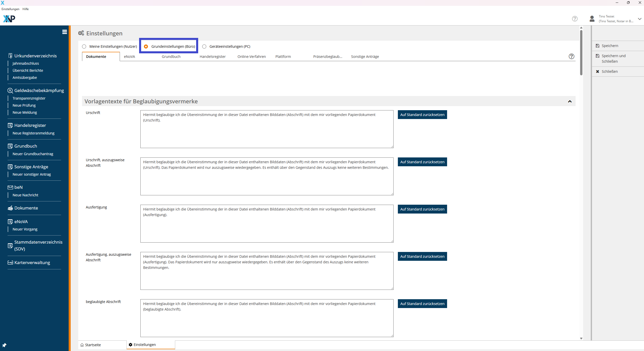Expand the Tino Testet user dropdown
This screenshot has width=644, height=351.
tap(640, 19)
